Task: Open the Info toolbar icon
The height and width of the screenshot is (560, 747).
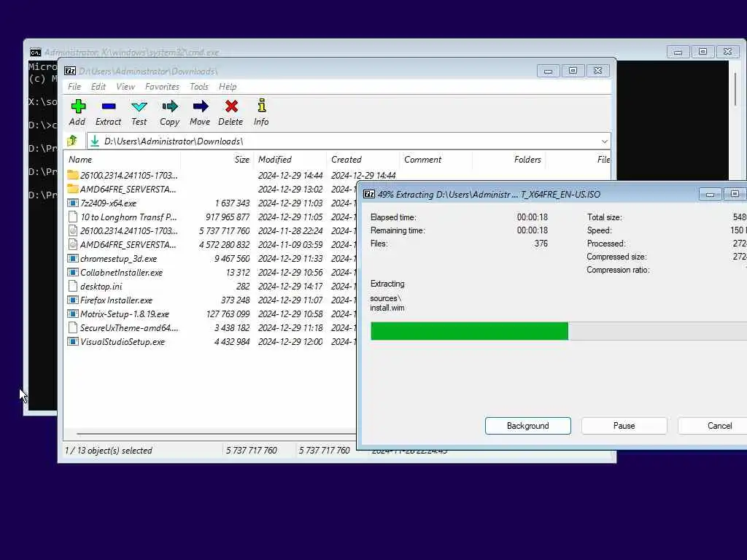Action: coord(262,105)
